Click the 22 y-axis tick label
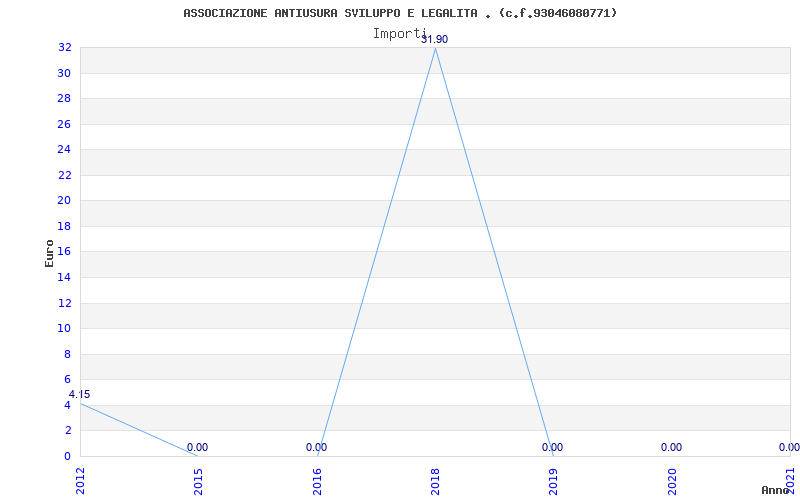The image size is (800, 500). point(64,175)
